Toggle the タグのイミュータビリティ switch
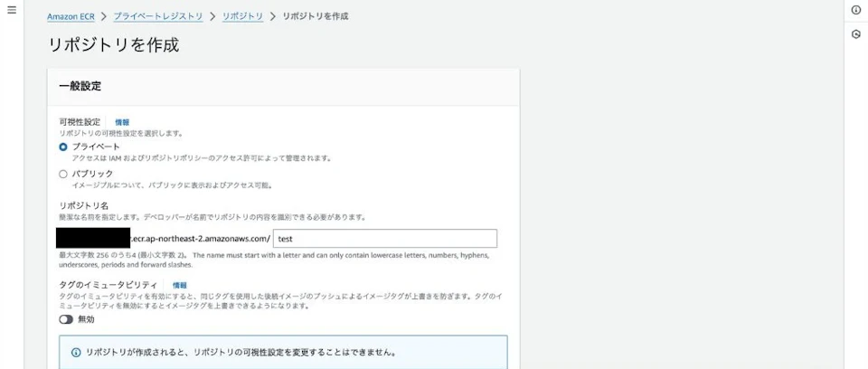The image size is (868, 369). [66, 319]
